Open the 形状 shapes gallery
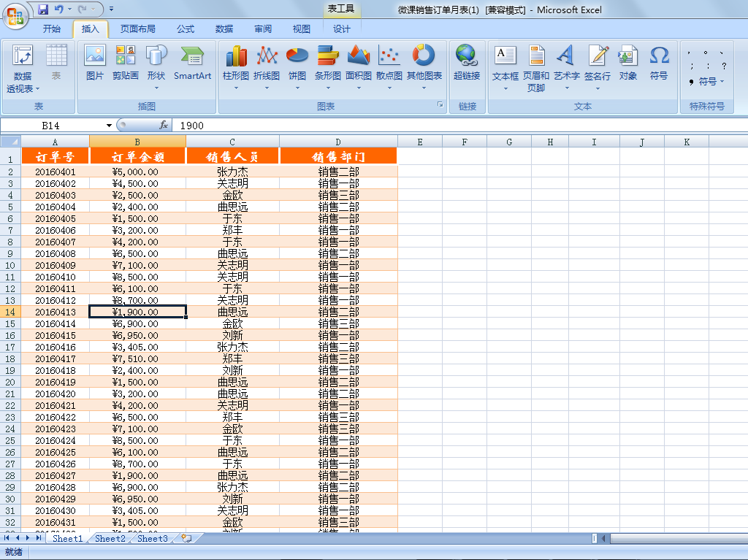This screenshot has width=748, height=560. (156, 66)
